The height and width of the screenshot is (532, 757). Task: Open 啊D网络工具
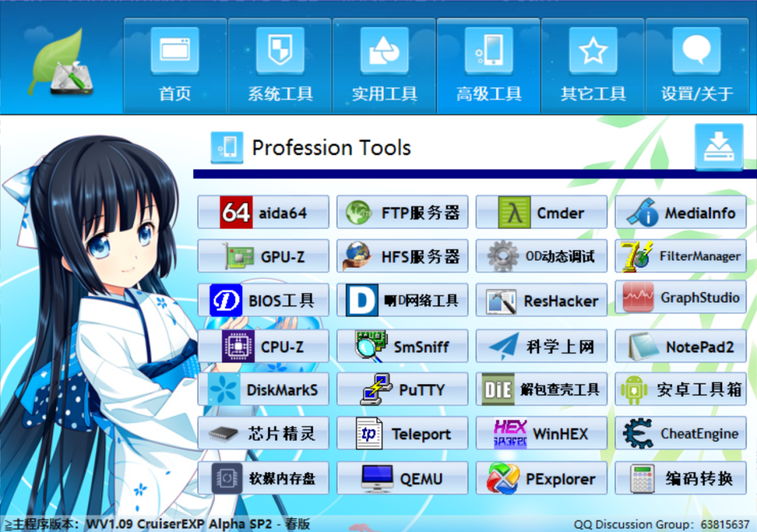(402, 300)
